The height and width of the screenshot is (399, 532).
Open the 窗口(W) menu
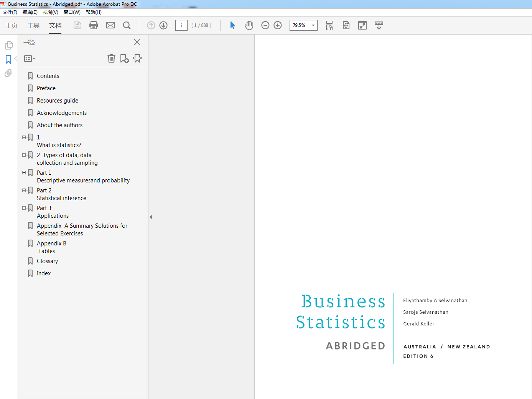[72, 12]
